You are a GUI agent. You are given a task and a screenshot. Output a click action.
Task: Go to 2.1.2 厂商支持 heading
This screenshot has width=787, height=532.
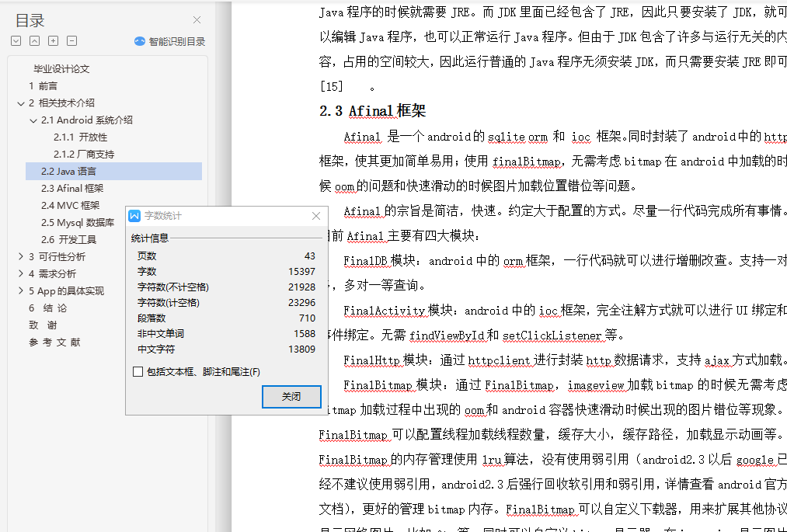84,154
